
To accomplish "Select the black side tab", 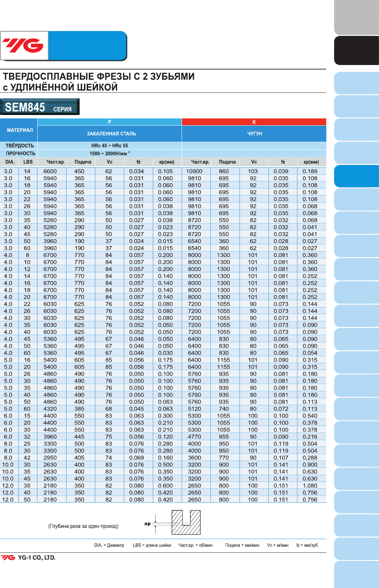I will click(356, 50).
